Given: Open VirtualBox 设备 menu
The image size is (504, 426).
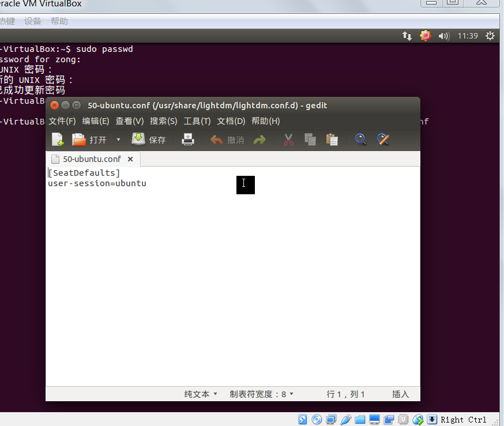Looking at the screenshot, I should (33, 21).
